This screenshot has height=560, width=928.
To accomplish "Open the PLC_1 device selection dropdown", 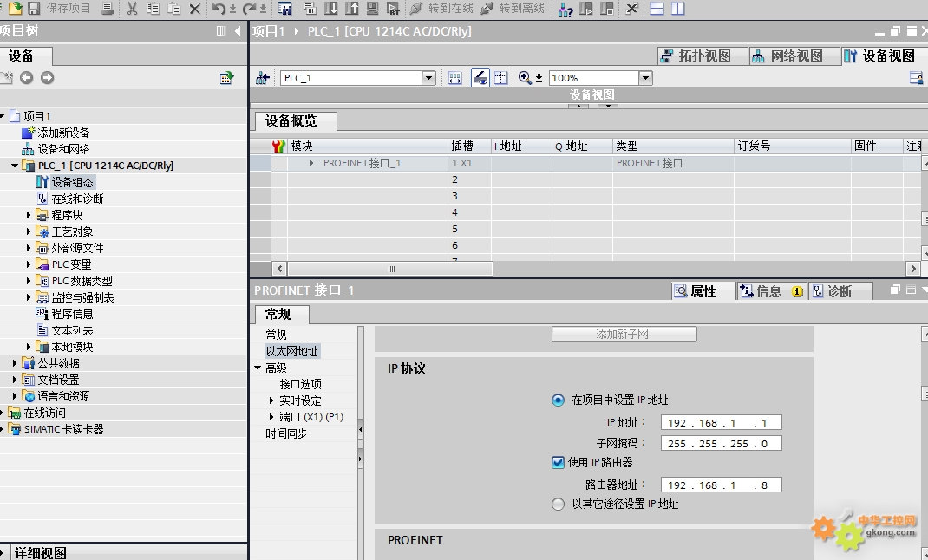I will [428, 77].
